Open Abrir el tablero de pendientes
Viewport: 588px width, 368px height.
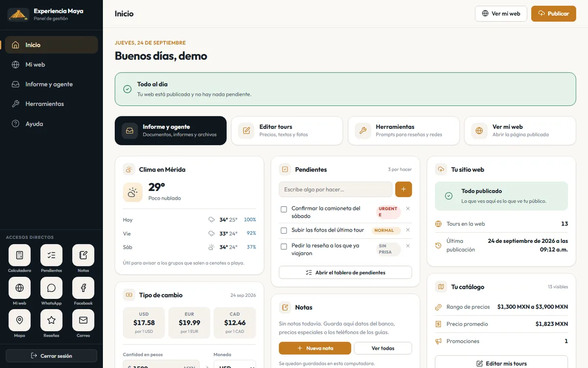345,272
